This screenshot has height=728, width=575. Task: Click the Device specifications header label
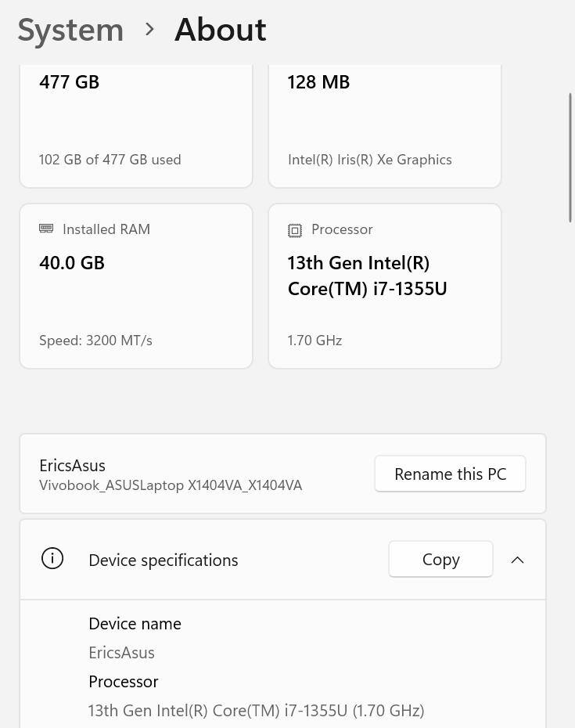(x=163, y=560)
